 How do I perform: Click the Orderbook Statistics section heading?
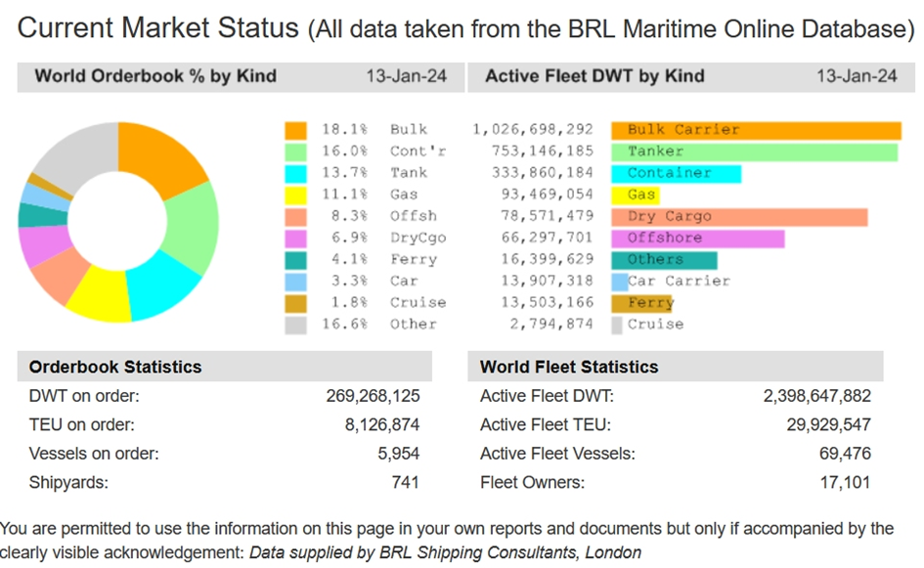tap(115, 368)
